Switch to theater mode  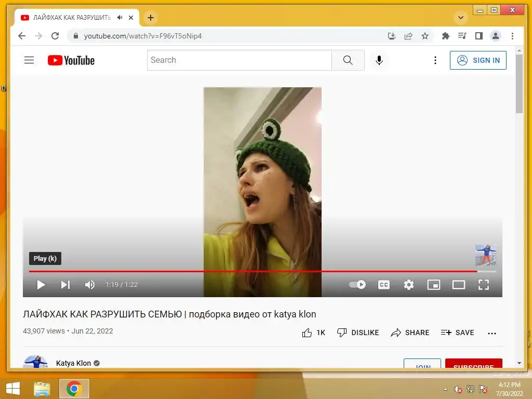pos(459,285)
